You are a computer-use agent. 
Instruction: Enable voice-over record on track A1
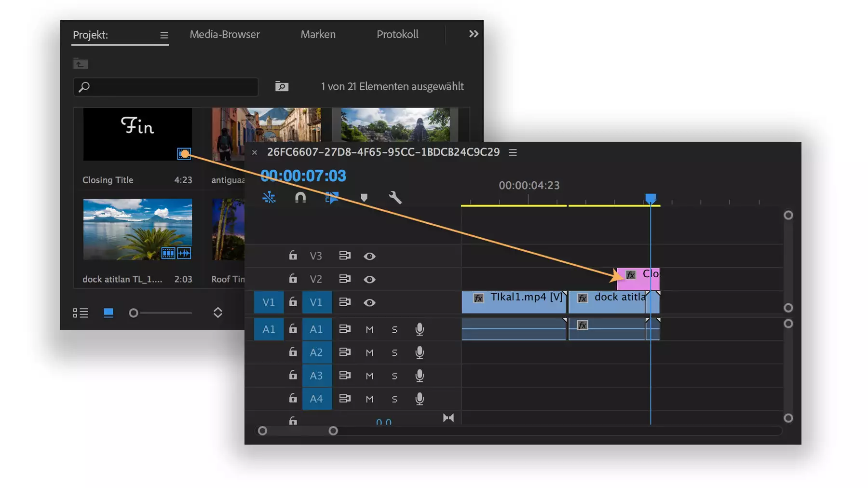click(x=420, y=329)
